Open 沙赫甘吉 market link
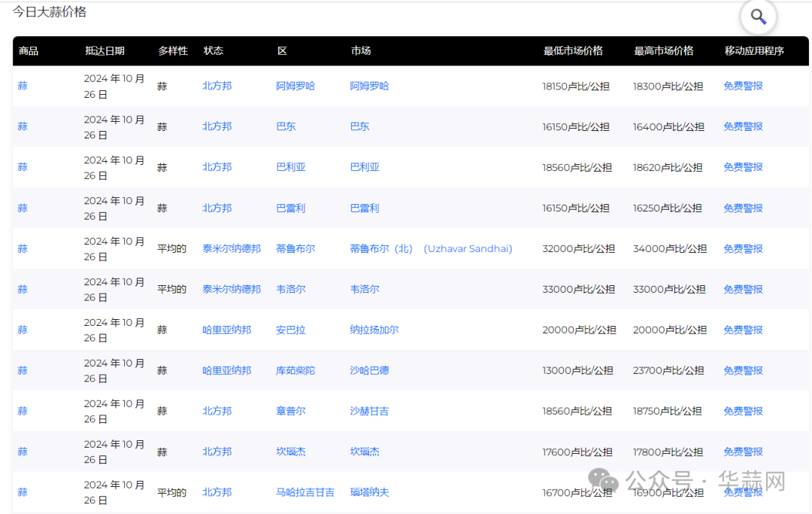The image size is (812, 514). click(369, 411)
